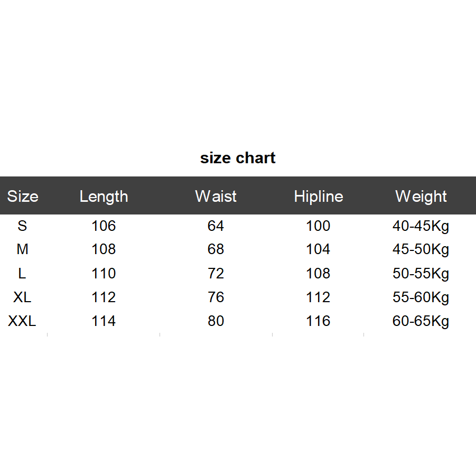Select the Waist column header

[x=216, y=197]
